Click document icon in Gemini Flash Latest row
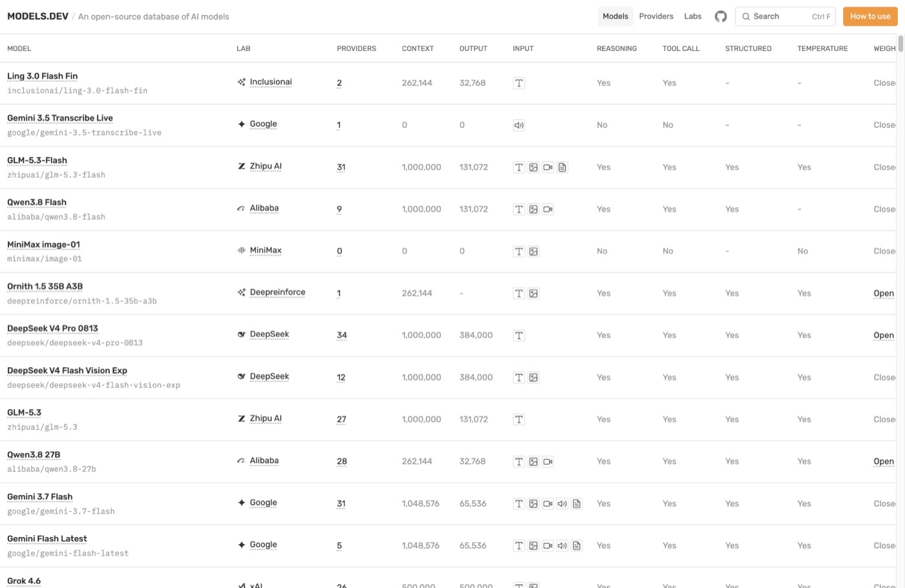 pos(577,545)
